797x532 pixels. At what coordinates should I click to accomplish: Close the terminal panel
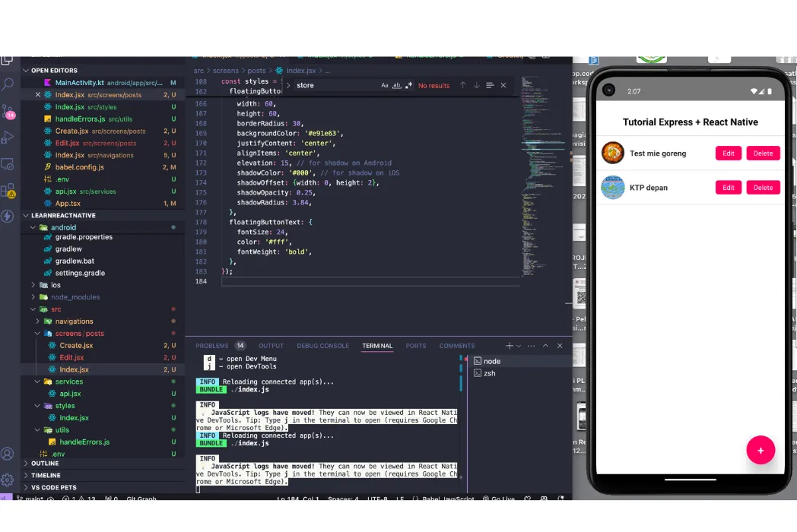coord(560,346)
